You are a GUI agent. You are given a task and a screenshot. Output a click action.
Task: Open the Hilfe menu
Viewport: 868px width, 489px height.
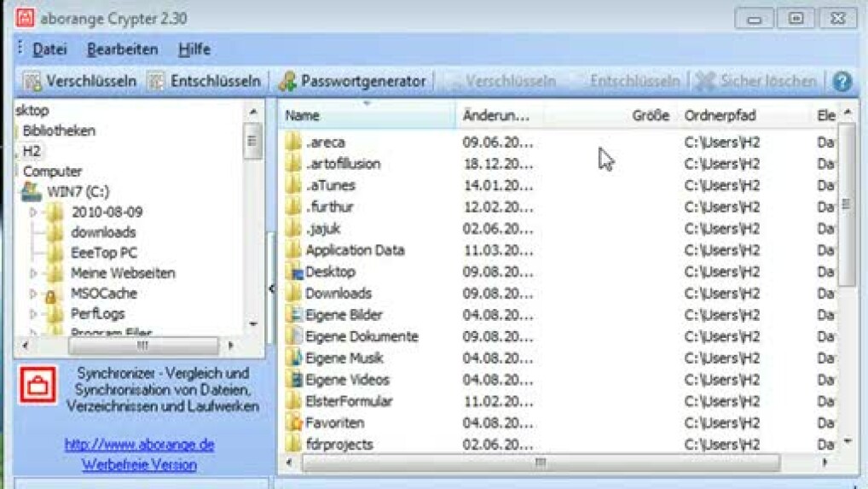tap(194, 49)
